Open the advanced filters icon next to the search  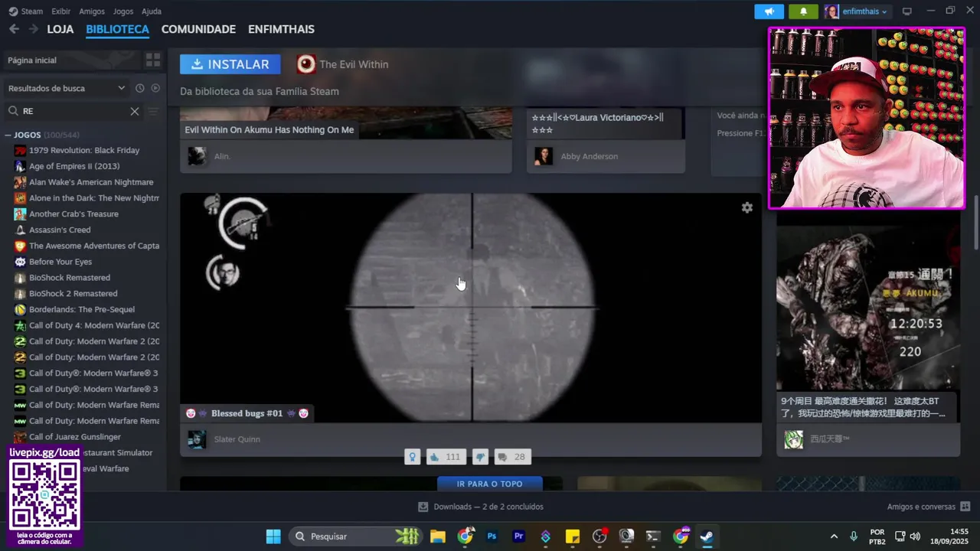click(x=153, y=112)
